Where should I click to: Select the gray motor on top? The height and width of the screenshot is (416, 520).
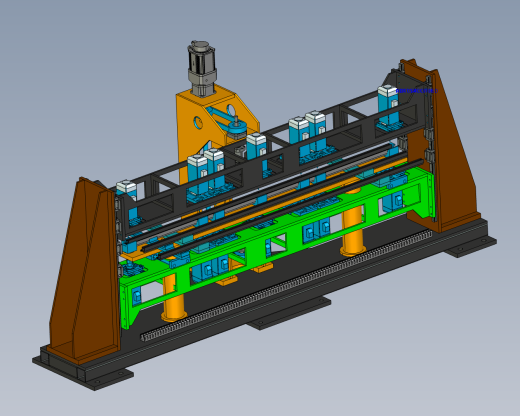point(201,68)
